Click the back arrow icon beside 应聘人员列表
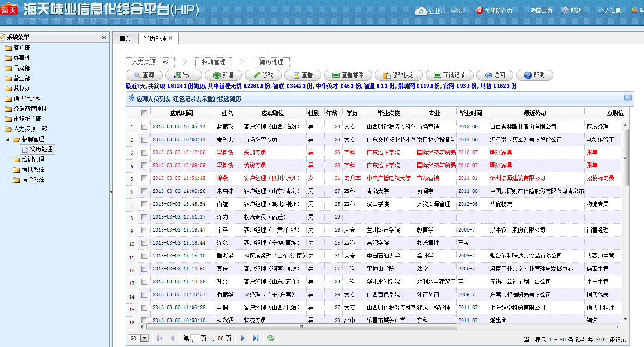 (132, 98)
